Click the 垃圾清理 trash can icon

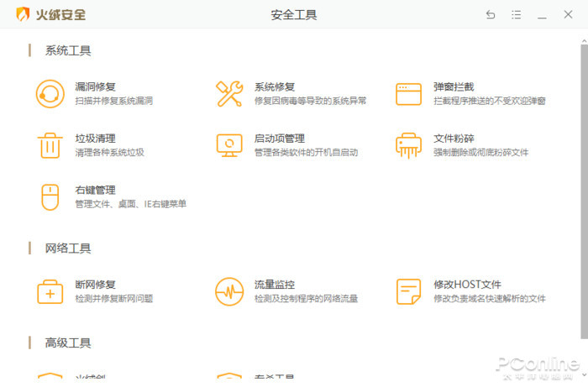pos(50,145)
